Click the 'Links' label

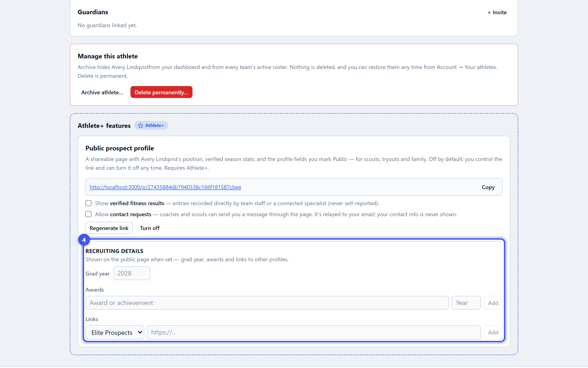point(92,319)
